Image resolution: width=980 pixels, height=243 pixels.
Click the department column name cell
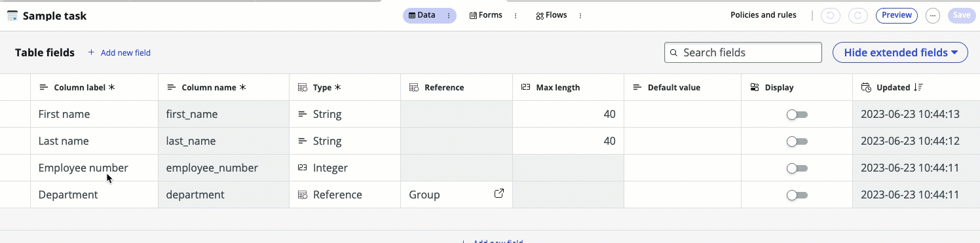click(223, 195)
